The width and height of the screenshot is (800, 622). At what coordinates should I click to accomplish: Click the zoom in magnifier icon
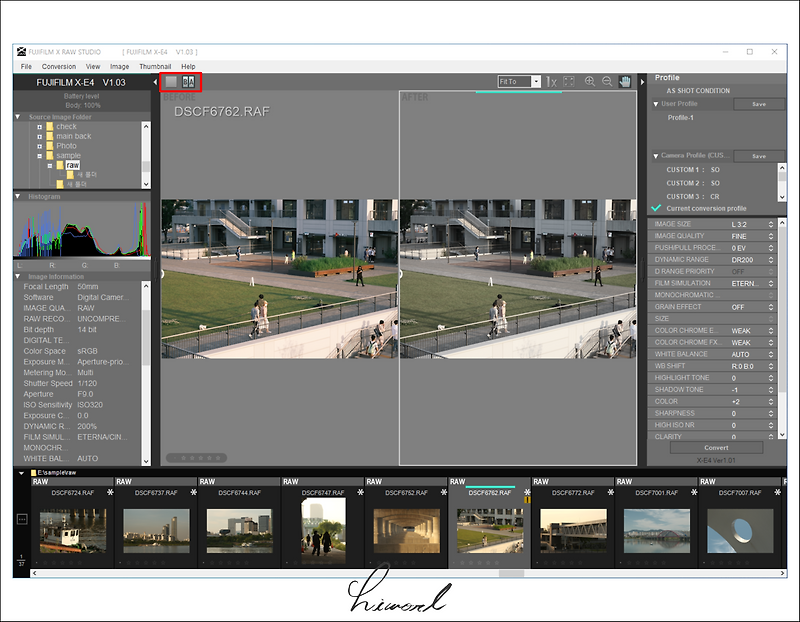[x=590, y=82]
